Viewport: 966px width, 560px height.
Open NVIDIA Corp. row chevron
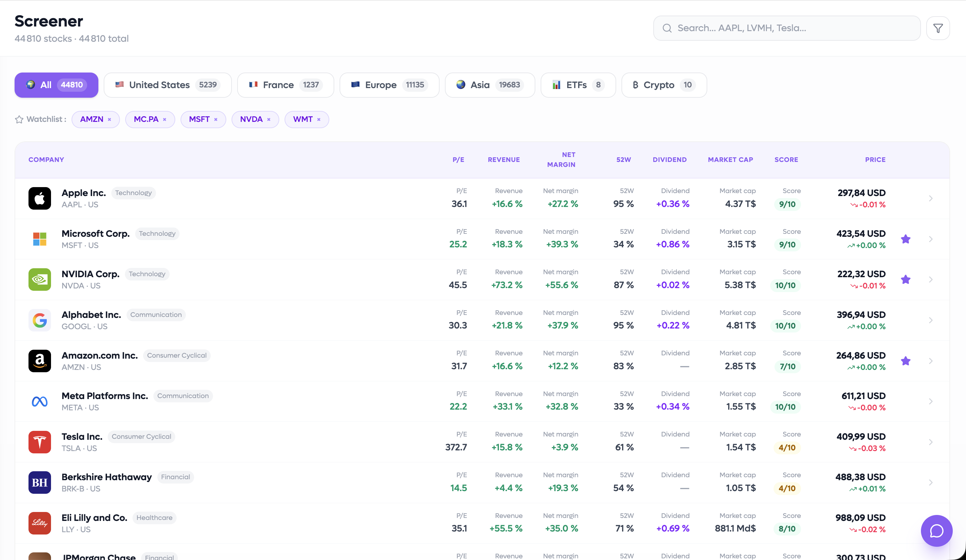931,280
